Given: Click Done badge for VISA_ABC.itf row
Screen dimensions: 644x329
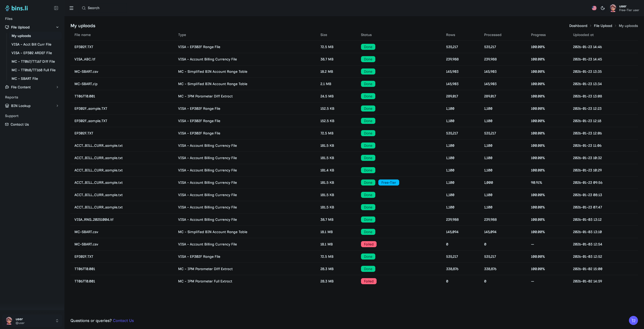Looking at the screenshot, I should click(368, 59).
